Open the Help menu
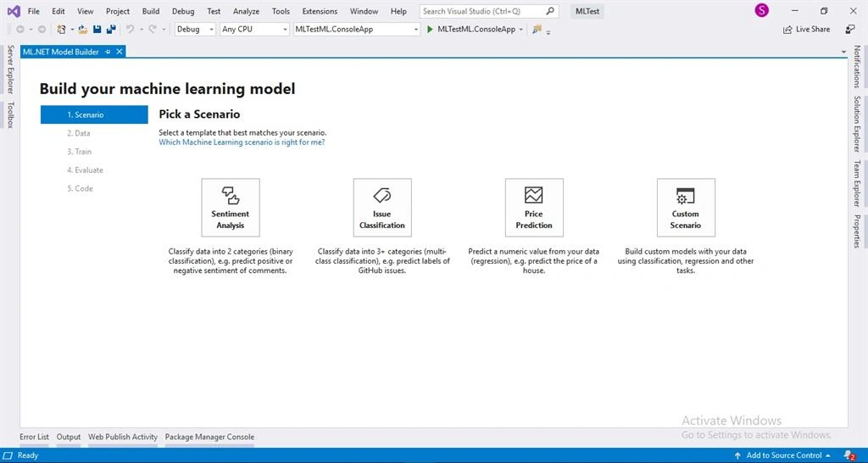This screenshot has width=868, height=463. [398, 11]
